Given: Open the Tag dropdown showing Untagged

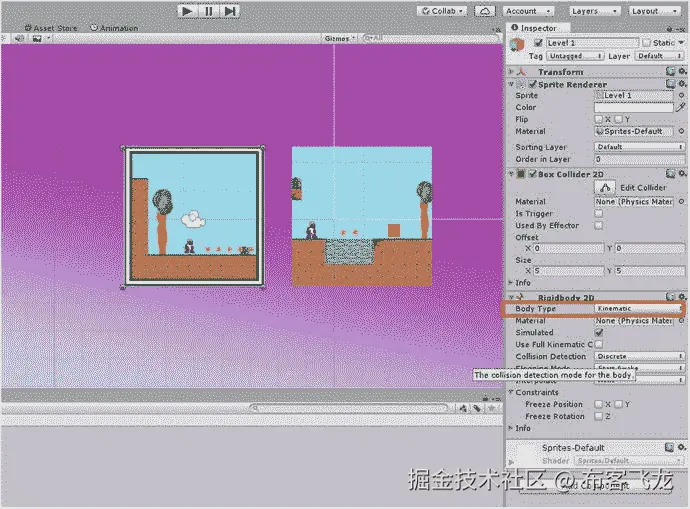Looking at the screenshot, I should (x=575, y=56).
